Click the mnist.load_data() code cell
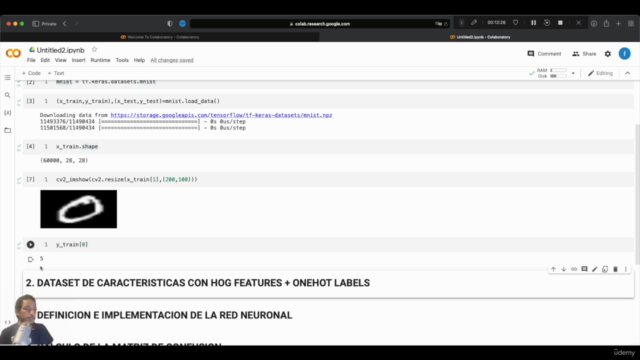 click(x=328, y=101)
